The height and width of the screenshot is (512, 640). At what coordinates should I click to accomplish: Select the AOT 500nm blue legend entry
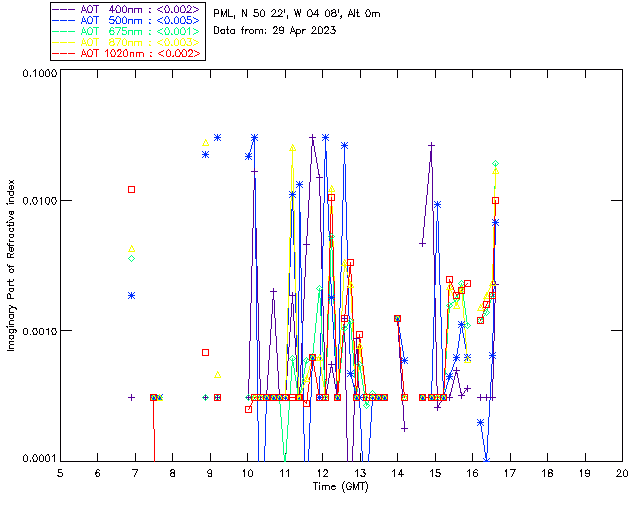(x=126, y=20)
